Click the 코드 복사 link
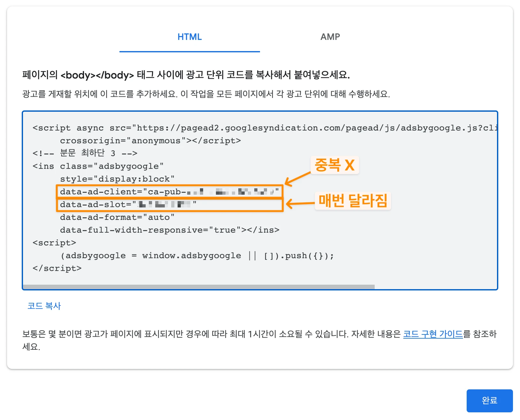Viewport: 520px width, 420px height. click(x=44, y=306)
